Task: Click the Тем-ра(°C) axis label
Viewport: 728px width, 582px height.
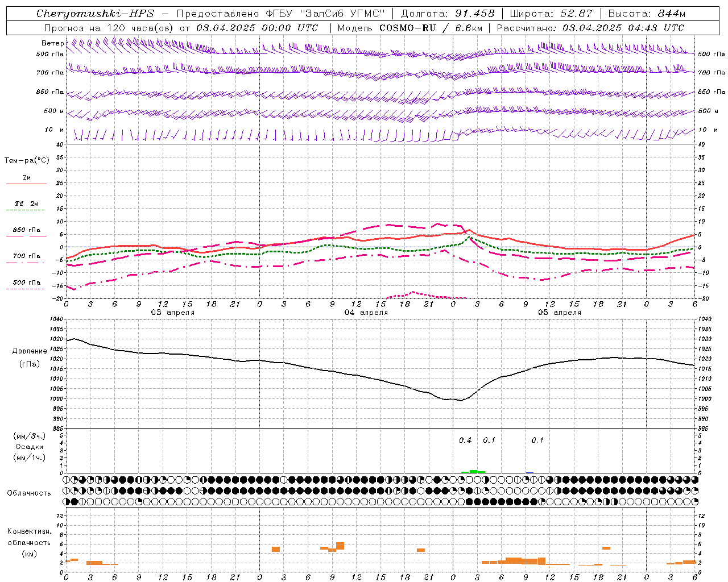Action: [x=27, y=161]
